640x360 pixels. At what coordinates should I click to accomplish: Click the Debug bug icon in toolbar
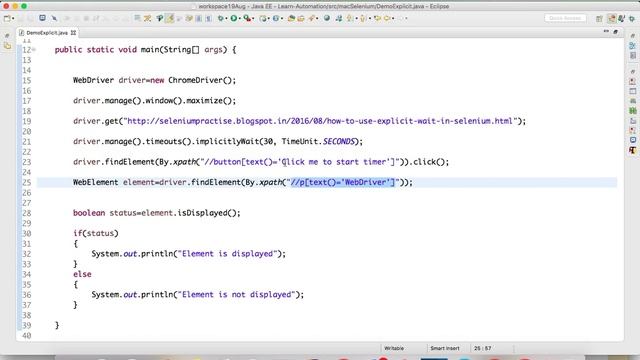(x=221, y=18)
